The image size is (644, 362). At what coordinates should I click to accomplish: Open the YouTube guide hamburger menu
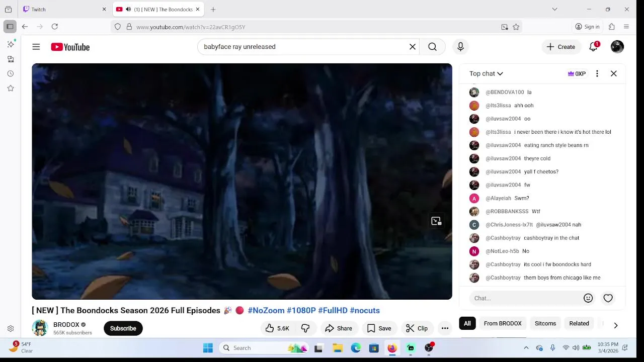coord(36,47)
